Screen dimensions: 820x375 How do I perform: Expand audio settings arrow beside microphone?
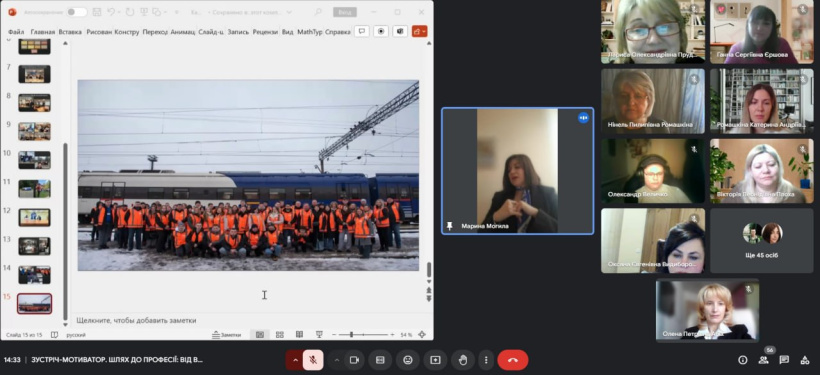[294, 360]
